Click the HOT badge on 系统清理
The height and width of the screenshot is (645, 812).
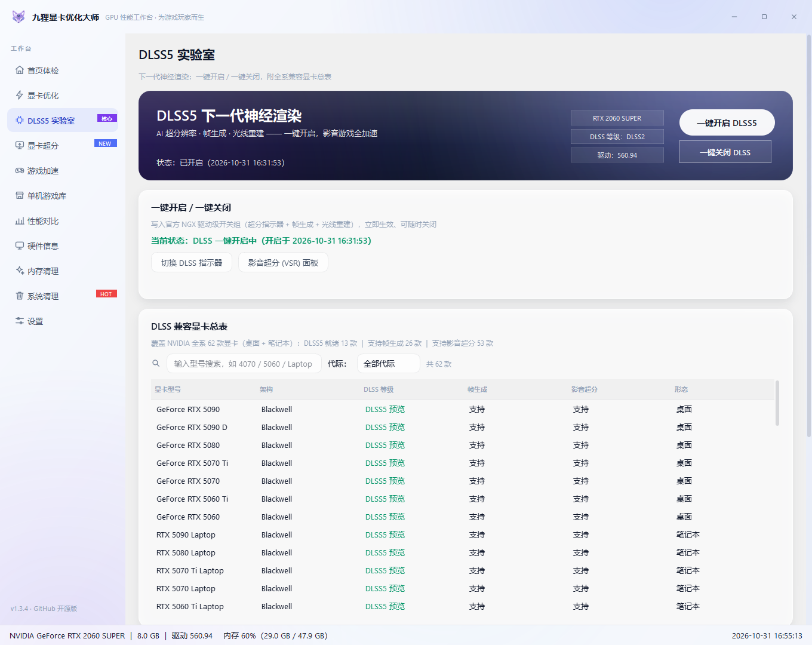point(106,294)
